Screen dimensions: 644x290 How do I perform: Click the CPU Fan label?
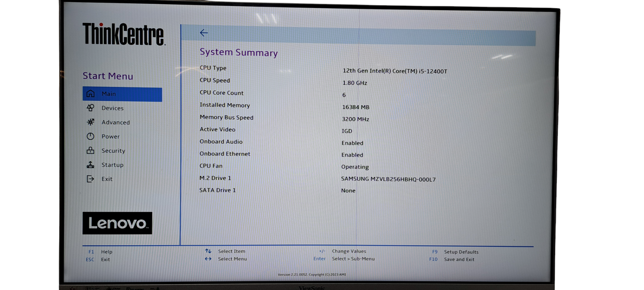click(211, 166)
